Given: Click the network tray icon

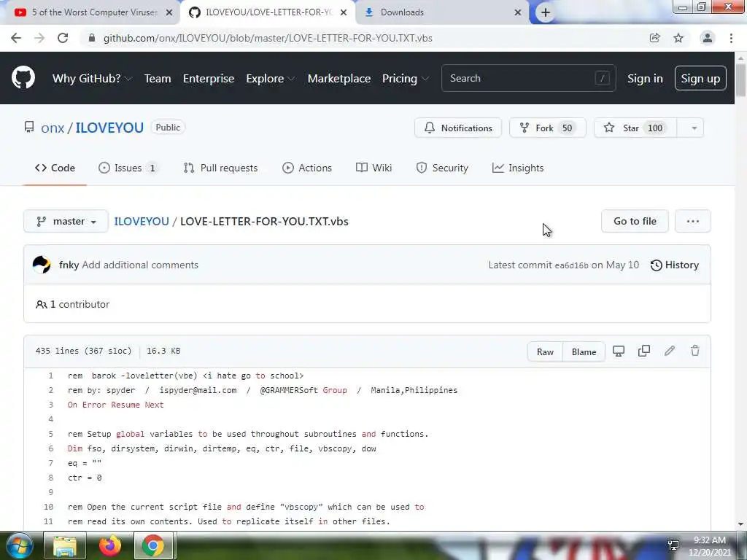Looking at the screenshot, I should tap(673, 545).
